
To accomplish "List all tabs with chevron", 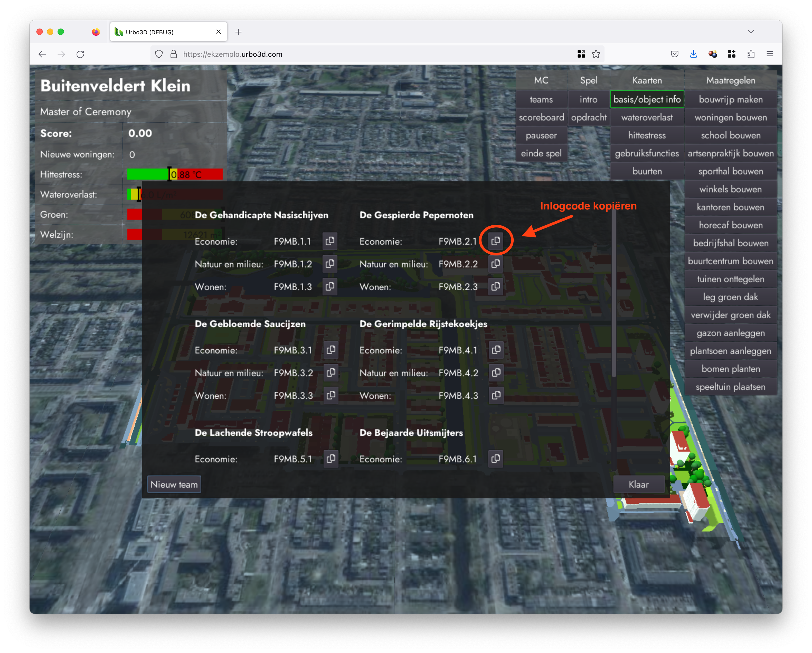I will 750,32.
